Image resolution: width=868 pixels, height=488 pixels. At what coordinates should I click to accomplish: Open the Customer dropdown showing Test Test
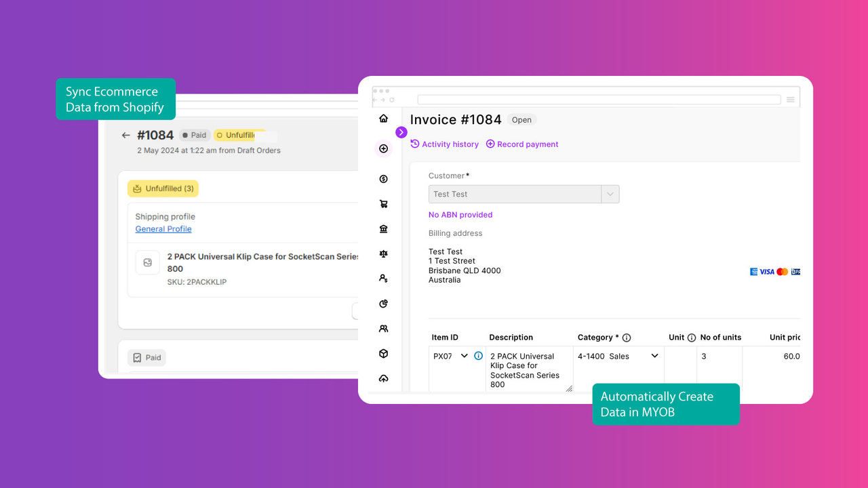(609, 194)
